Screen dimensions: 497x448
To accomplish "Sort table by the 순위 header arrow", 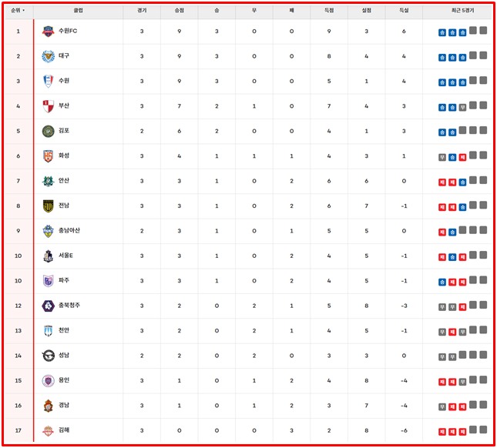I will pos(23,12).
